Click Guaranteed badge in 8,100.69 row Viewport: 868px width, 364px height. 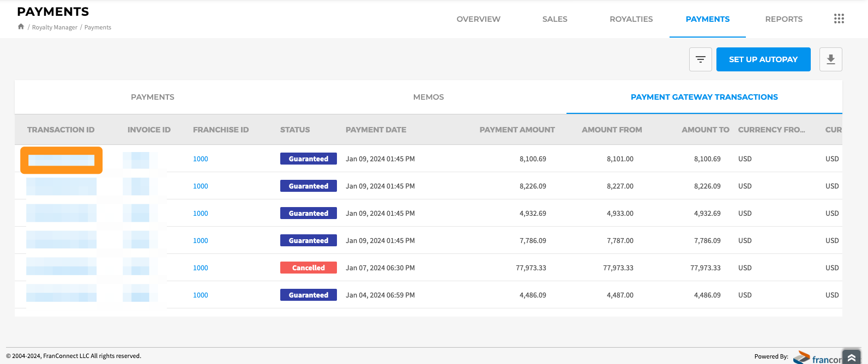click(309, 159)
